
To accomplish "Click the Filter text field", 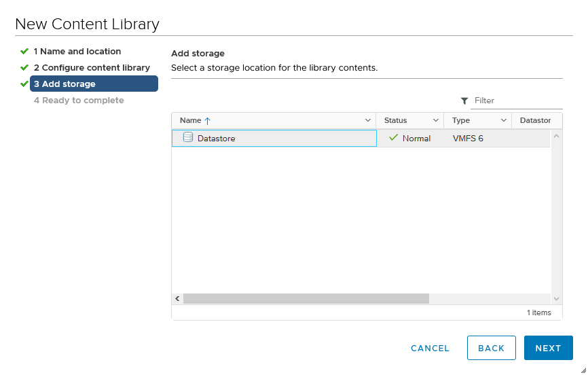I will click(x=517, y=101).
